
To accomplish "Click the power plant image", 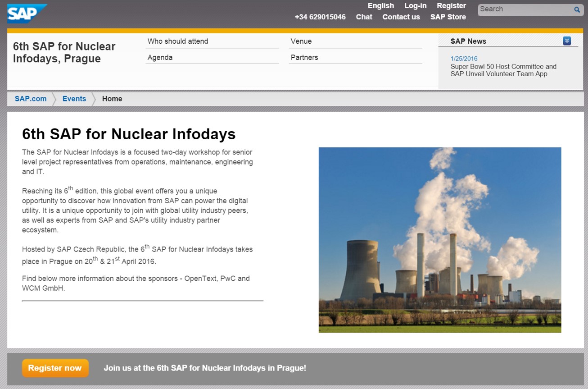I will coord(439,240).
